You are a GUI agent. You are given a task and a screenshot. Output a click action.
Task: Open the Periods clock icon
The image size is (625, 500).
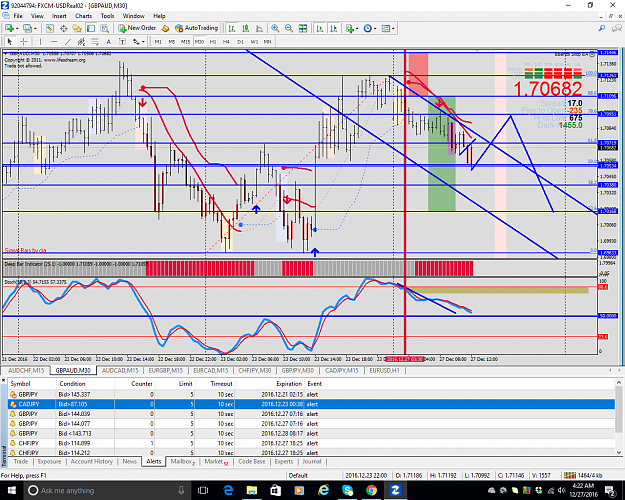[368, 28]
